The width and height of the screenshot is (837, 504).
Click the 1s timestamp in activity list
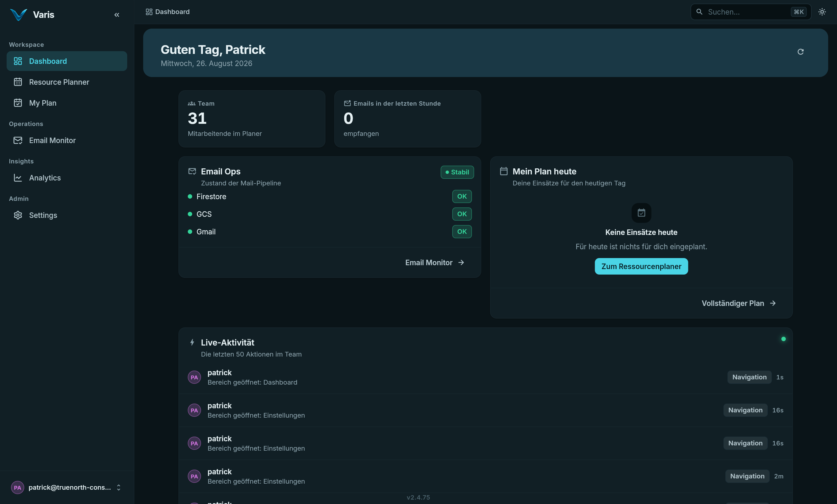click(780, 377)
